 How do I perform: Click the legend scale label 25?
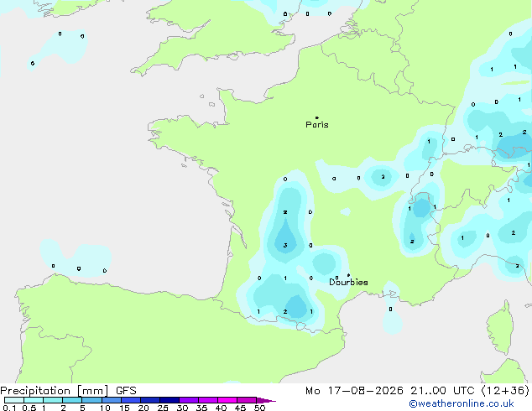point(163,408)
